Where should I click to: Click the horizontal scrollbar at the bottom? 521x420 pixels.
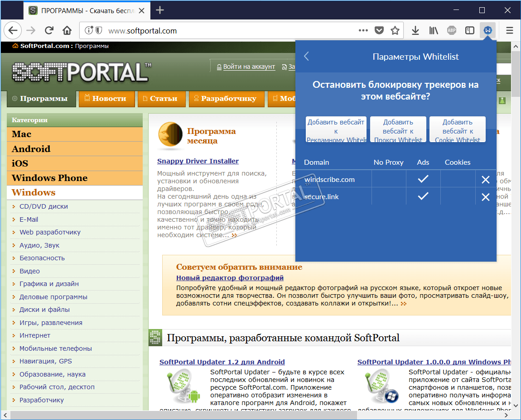pyautogui.click(x=184, y=415)
